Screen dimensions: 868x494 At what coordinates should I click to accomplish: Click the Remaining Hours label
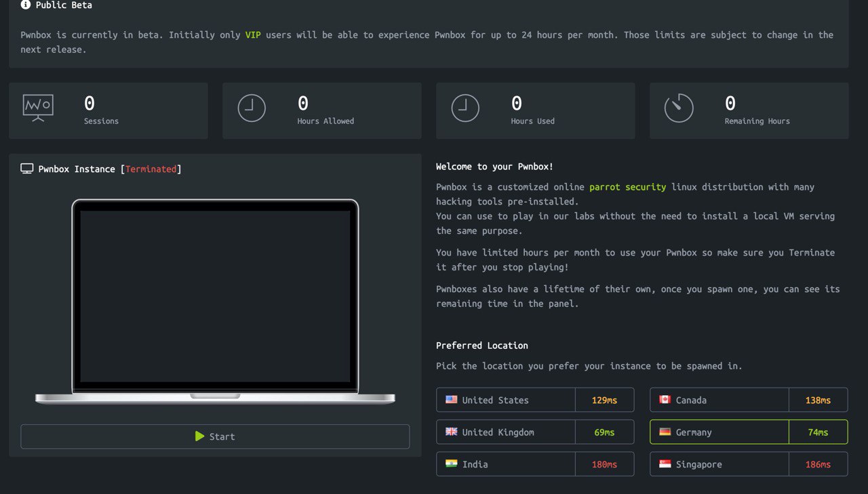coord(757,121)
